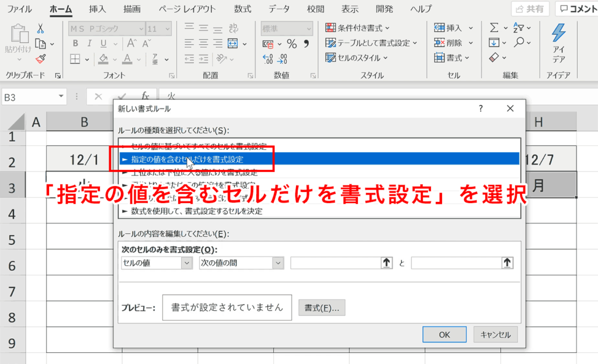Image resolution: width=598 pixels, height=364 pixels.
Task: Apply fill color with paint bucket
Action: pos(103,59)
